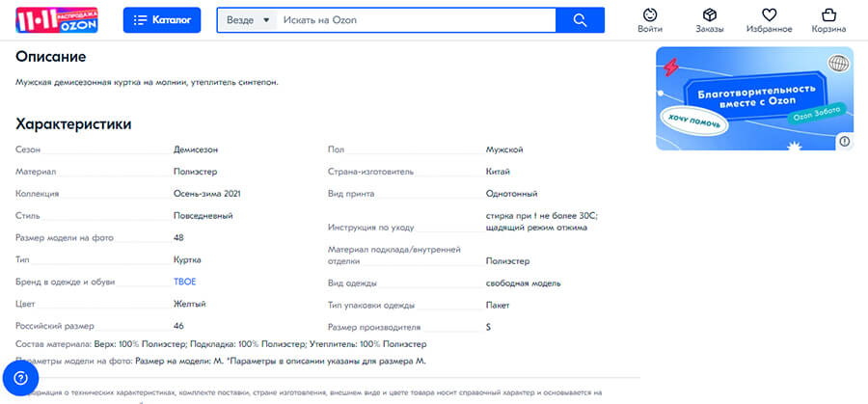Viewport: 868px width, 404px height.
Task: Click the Куртка type value
Action: (188, 259)
